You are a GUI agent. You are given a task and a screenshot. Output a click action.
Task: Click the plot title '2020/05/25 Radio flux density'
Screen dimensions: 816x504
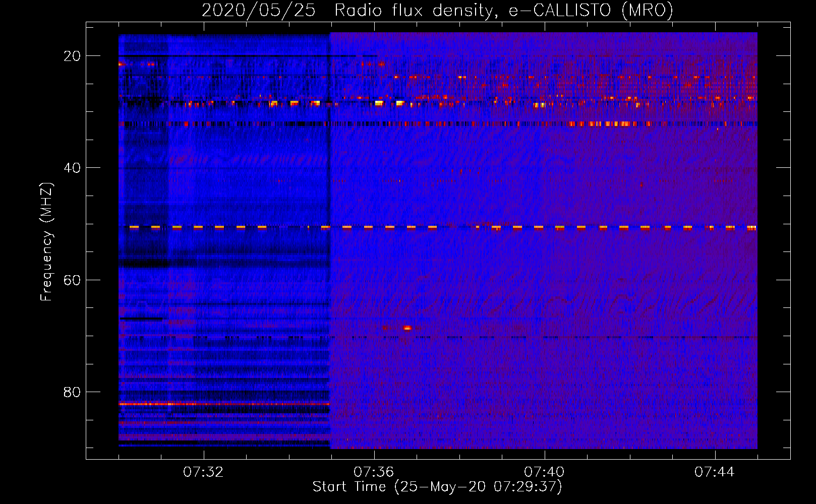coord(437,10)
